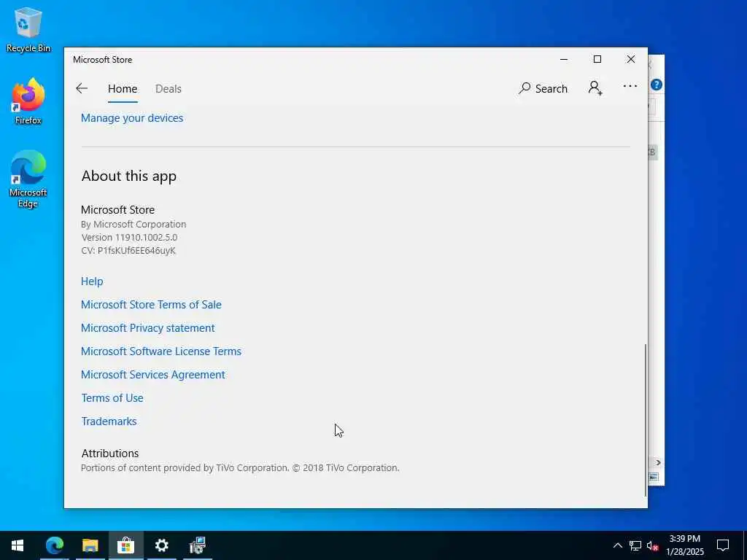Open Microsoft Software License Terms

click(161, 351)
